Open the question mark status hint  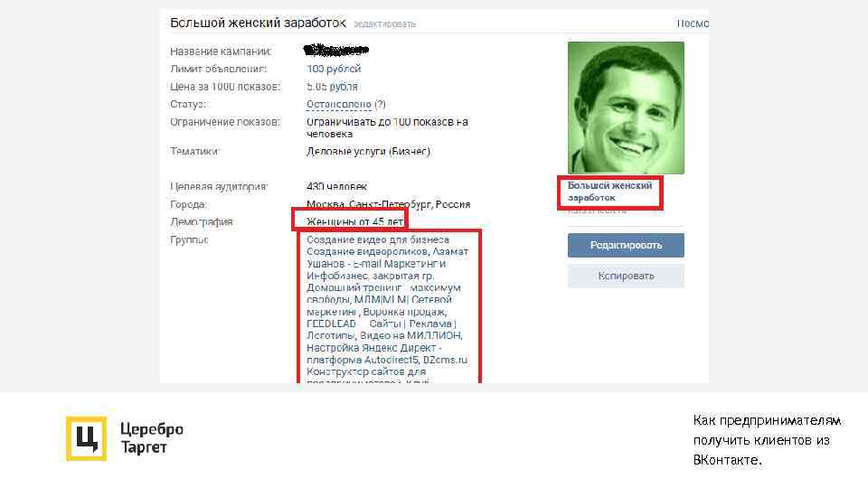pos(380,104)
